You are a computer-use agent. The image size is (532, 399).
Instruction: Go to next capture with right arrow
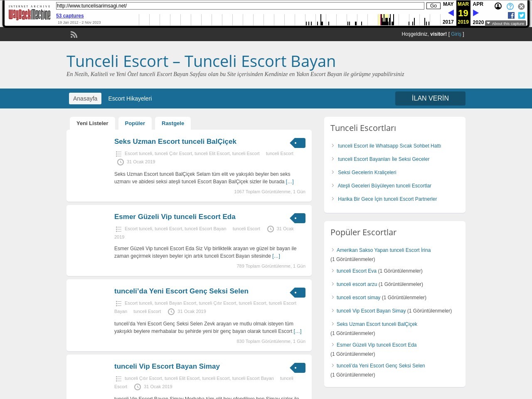click(476, 13)
